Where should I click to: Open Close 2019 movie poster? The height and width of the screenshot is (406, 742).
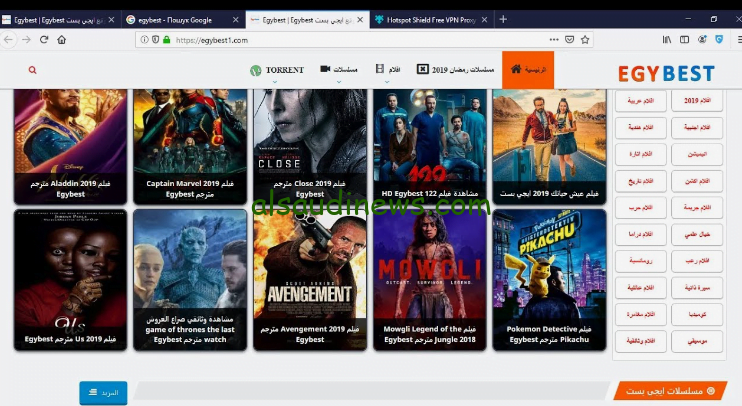tap(310, 146)
